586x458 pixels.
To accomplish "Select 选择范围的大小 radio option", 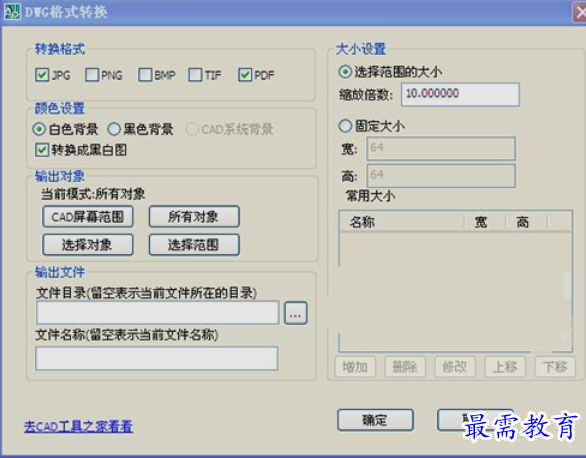I will (x=345, y=71).
